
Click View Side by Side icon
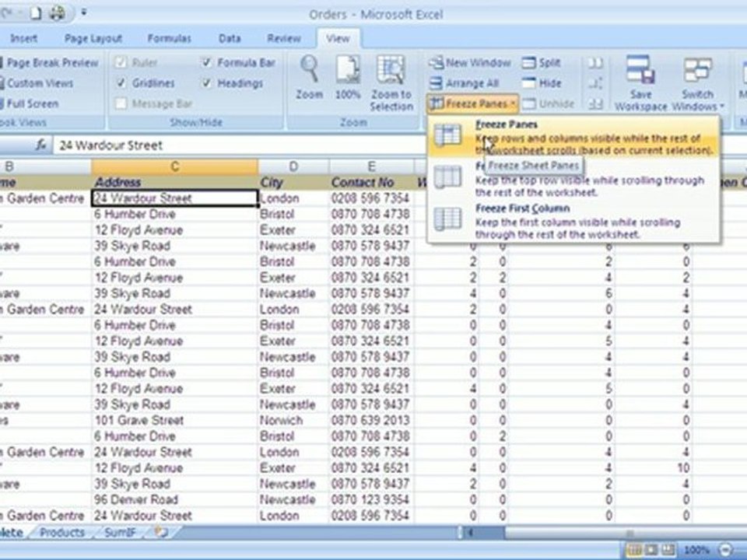pyautogui.click(x=595, y=63)
